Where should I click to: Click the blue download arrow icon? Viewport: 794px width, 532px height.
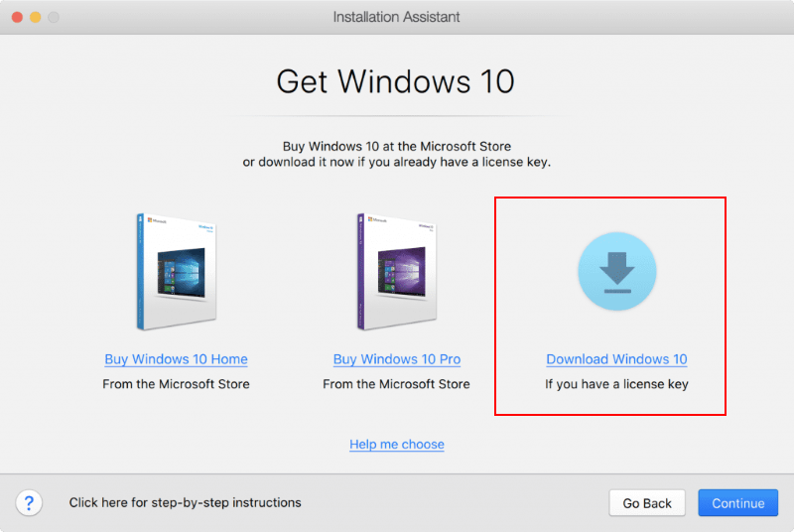pyautogui.click(x=616, y=272)
